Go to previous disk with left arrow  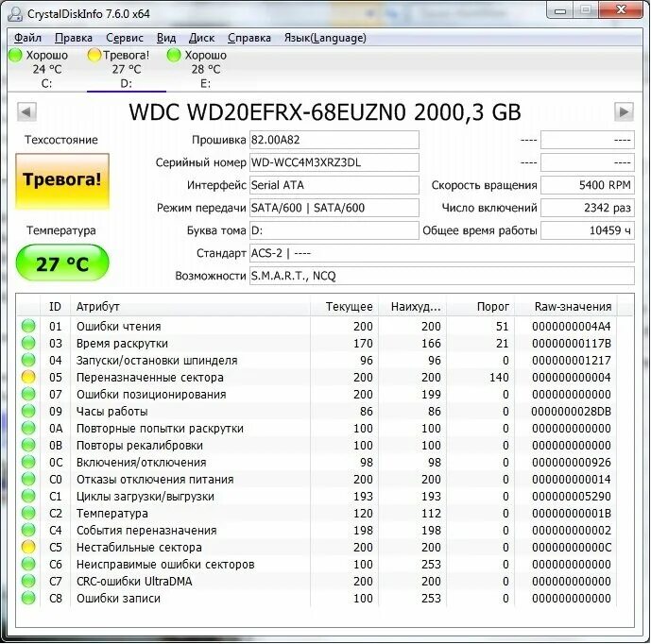click(27, 111)
